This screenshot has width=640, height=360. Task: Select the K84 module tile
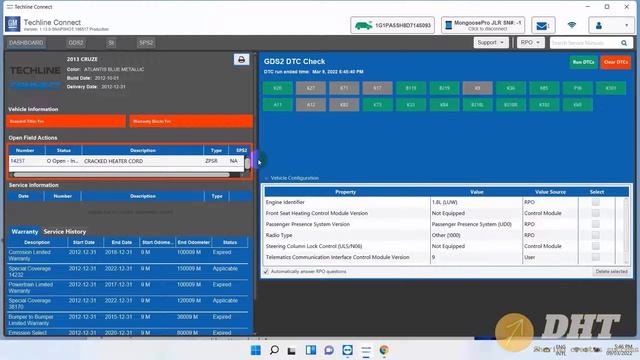click(x=444, y=105)
